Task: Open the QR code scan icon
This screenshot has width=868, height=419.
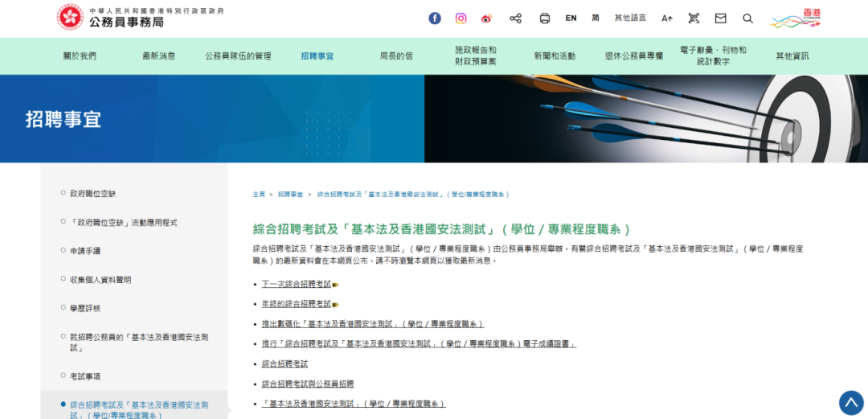Action: pos(694,18)
